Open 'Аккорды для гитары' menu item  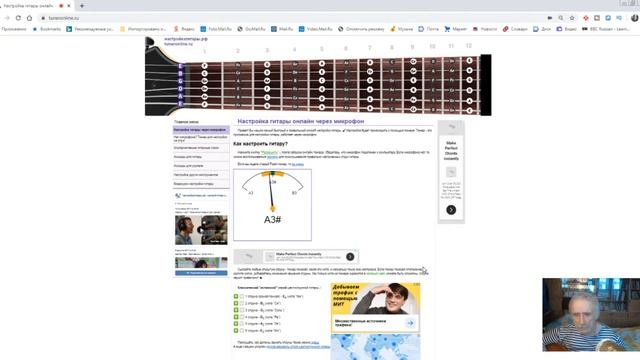click(201, 157)
